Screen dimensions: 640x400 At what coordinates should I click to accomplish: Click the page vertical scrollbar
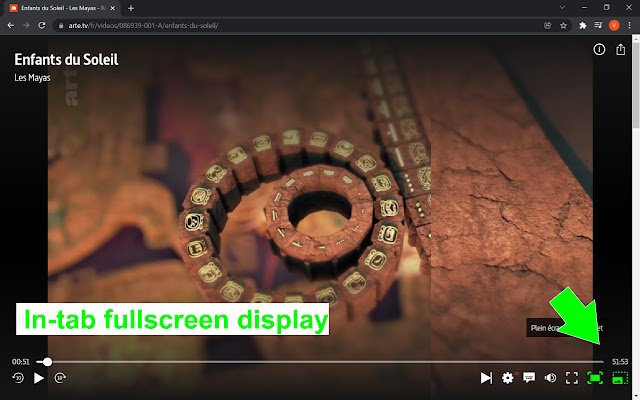636,85
